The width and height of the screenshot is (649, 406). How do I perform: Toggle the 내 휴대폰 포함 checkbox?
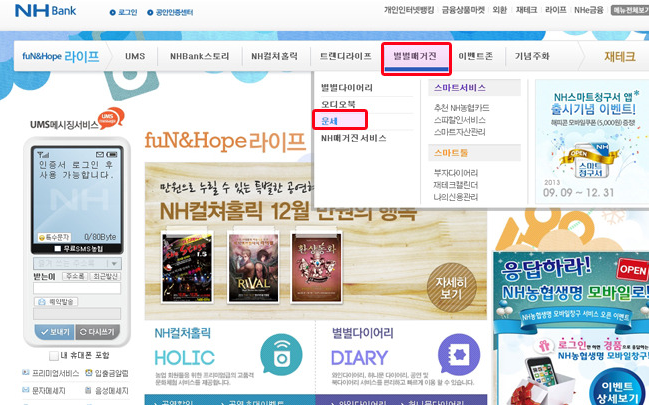[x=53, y=356]
